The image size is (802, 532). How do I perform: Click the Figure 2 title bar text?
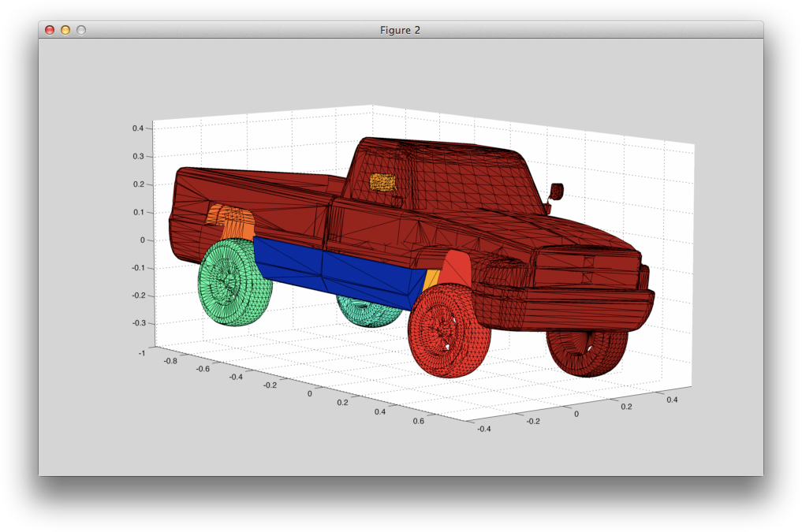click(400, 30)
